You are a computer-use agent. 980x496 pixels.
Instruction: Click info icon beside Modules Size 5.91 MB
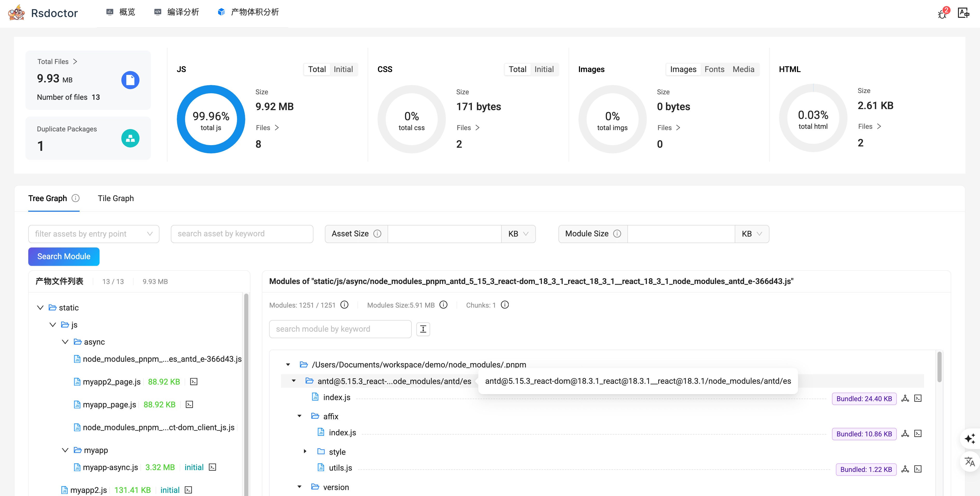[x=443, y=305]
